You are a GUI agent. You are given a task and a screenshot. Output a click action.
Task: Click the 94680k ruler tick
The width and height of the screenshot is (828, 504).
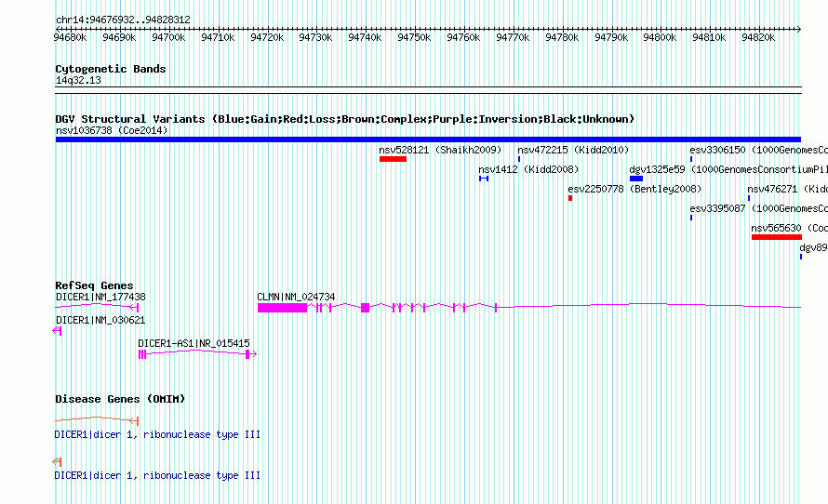coord(70,37)
